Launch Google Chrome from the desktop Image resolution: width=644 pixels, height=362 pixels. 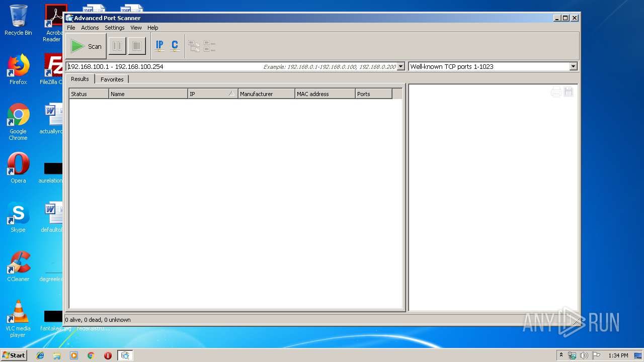tap(18, 122)
